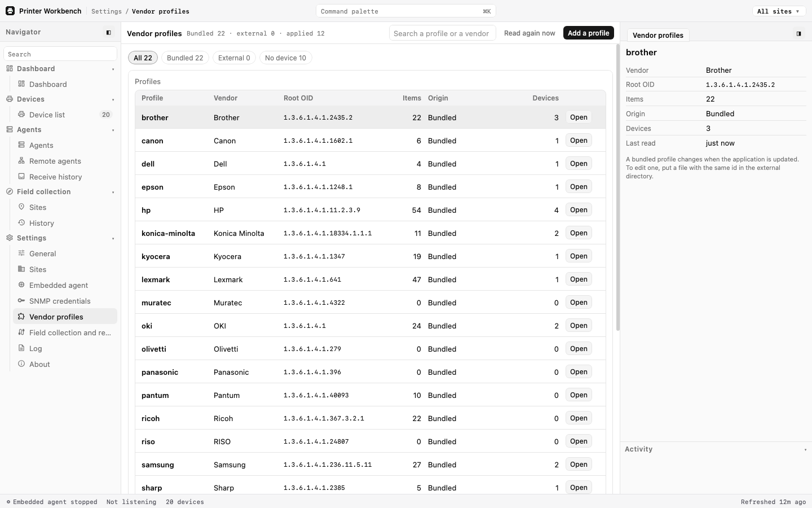Collapse the Devices navigator section
This screenshot has width=812, height=508.
pos(113,100)
